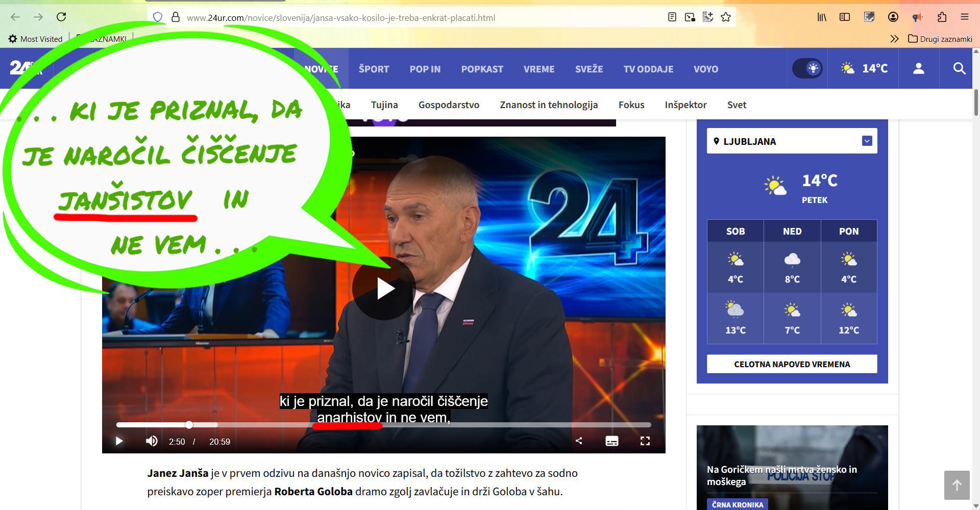Click Celotna napoved vremena button

click(x=792, y=364)
